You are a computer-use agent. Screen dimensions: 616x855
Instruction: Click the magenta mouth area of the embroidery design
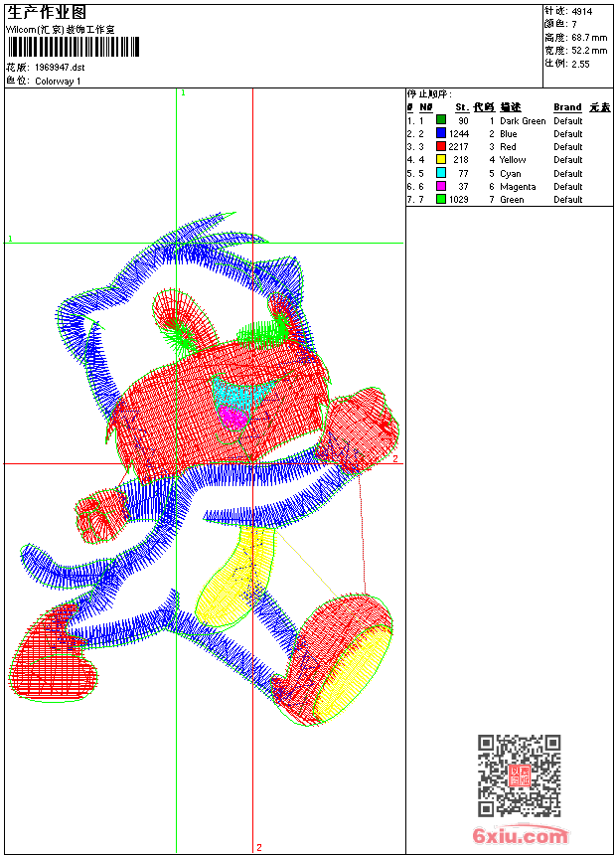click(233, 418)
